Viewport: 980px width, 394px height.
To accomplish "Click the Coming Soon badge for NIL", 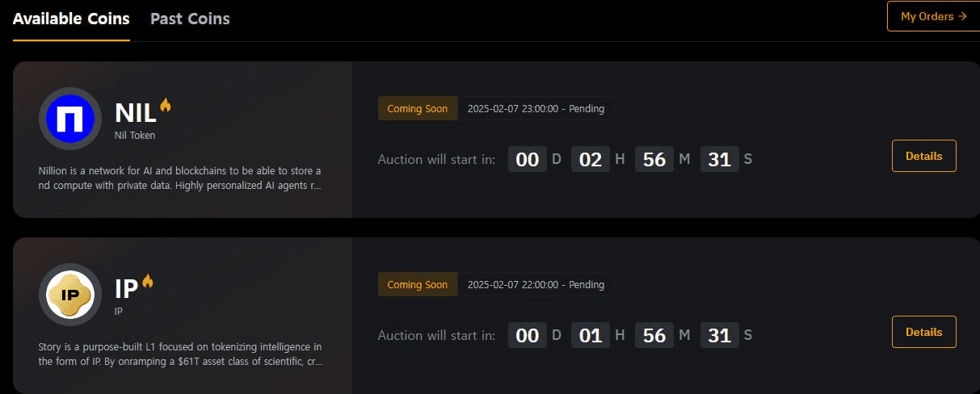I will [418, 109].
